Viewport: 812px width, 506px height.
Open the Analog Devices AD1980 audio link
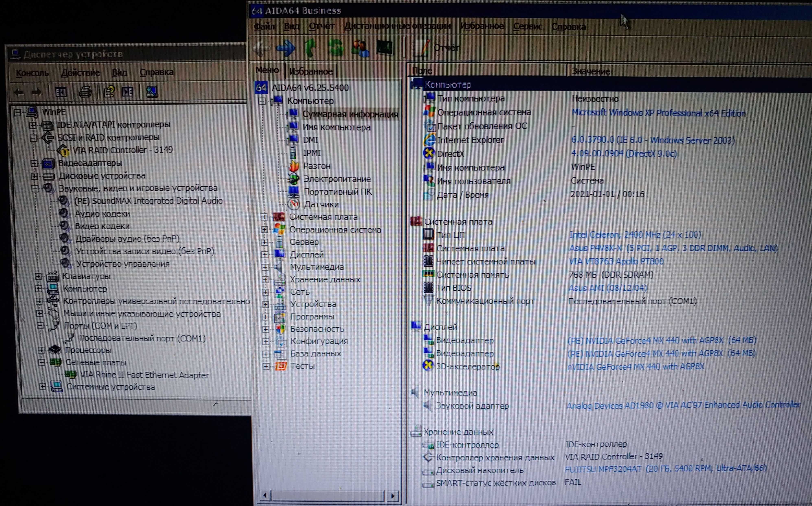click(683, 405)
